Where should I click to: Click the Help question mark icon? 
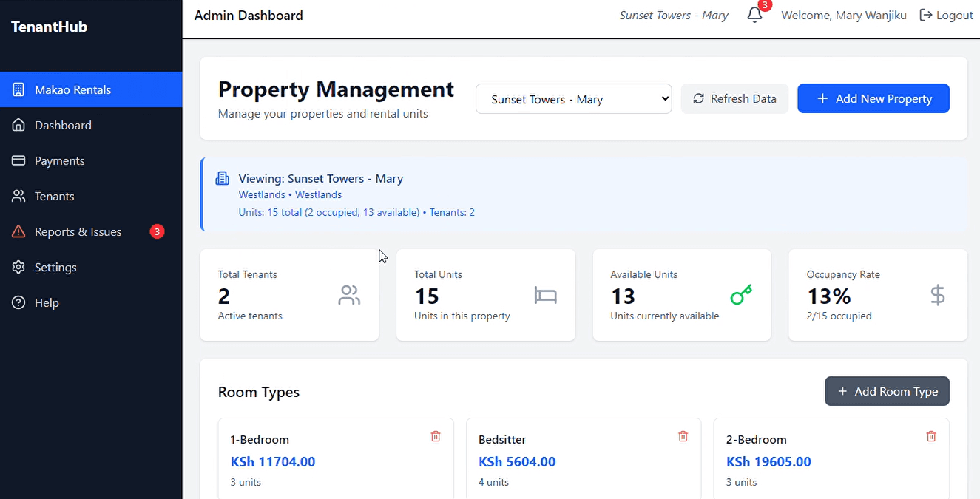coord(18,302)
